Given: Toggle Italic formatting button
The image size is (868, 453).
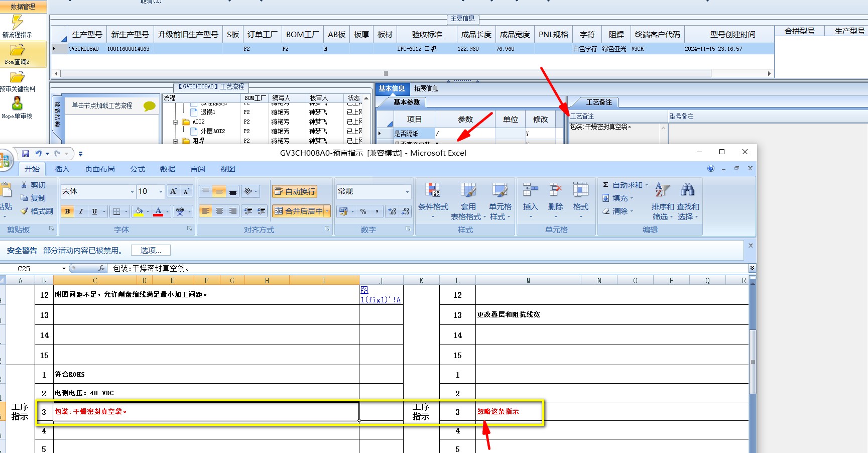Looking at the screenshot, I should click(81, 211).
